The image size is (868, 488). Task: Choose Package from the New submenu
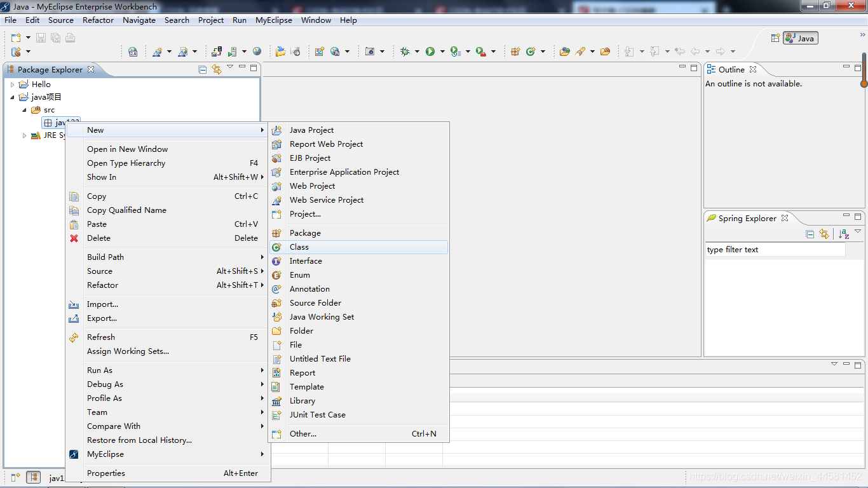(359, 233)
